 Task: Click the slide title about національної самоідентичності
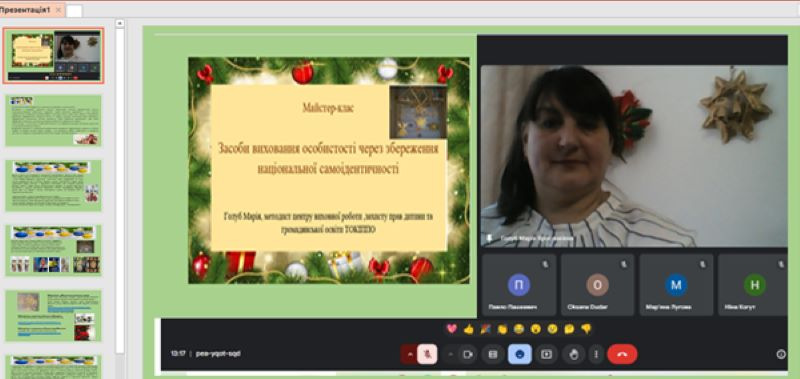(x=328, y=159)
